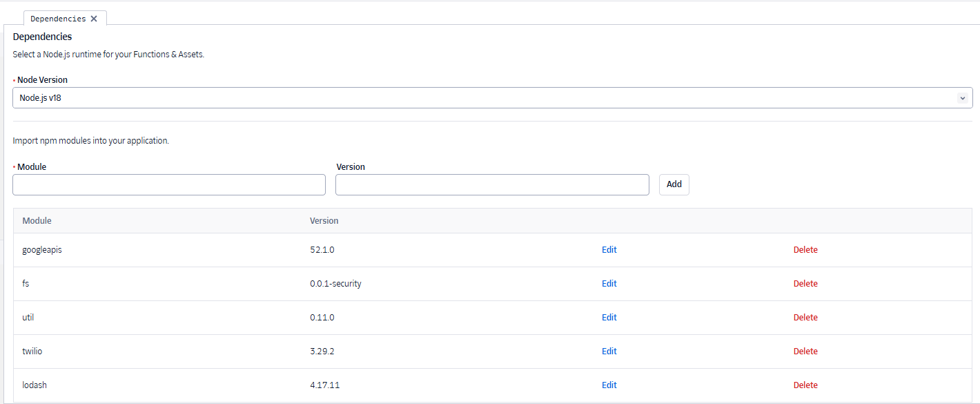The image size is (980, 404).
Task: Focus the Version input field
Action: [492, 184]
